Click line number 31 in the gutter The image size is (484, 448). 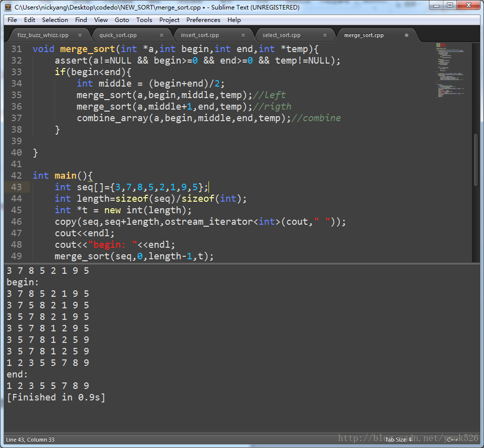click(17, 49)
